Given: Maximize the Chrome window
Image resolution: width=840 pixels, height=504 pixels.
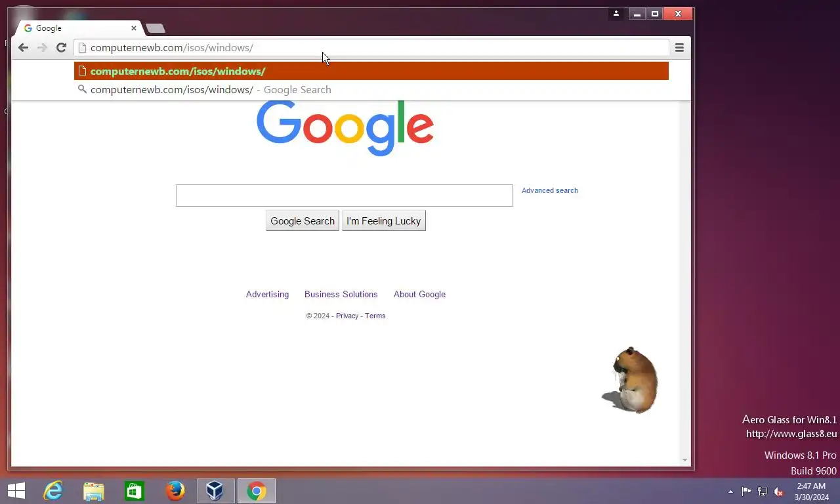Looking at the screenshot, I should pos(654,14).
